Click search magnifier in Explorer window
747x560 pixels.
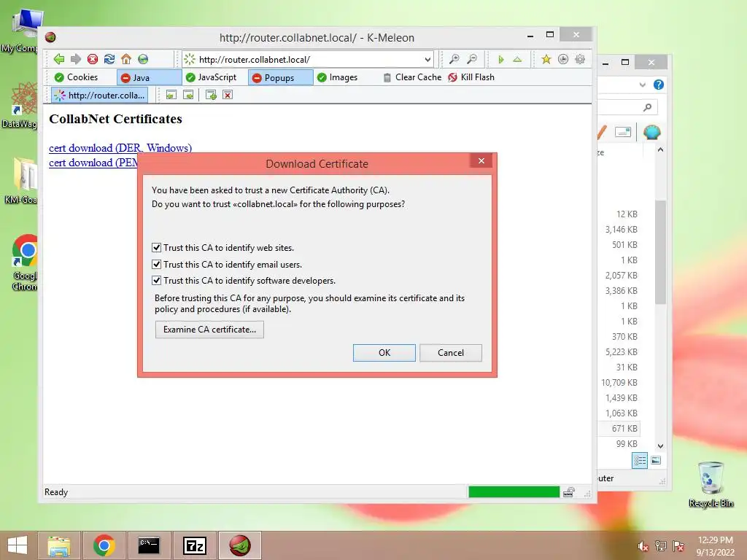click(x=647, y=107)
